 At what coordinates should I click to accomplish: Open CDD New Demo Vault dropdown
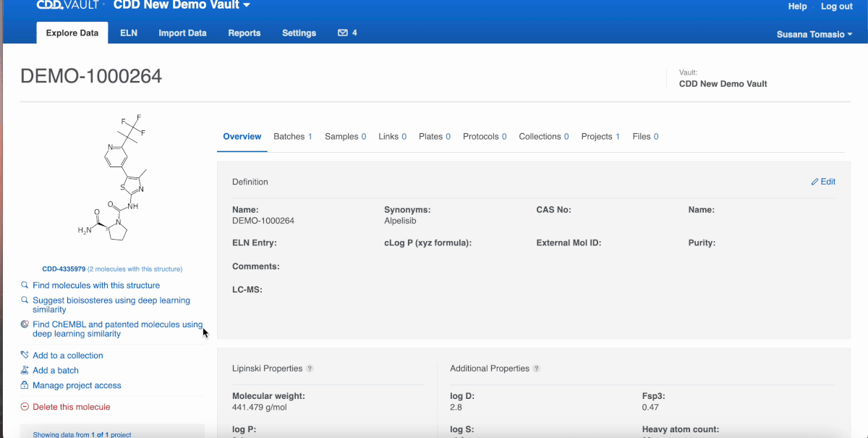click(182, 6)
